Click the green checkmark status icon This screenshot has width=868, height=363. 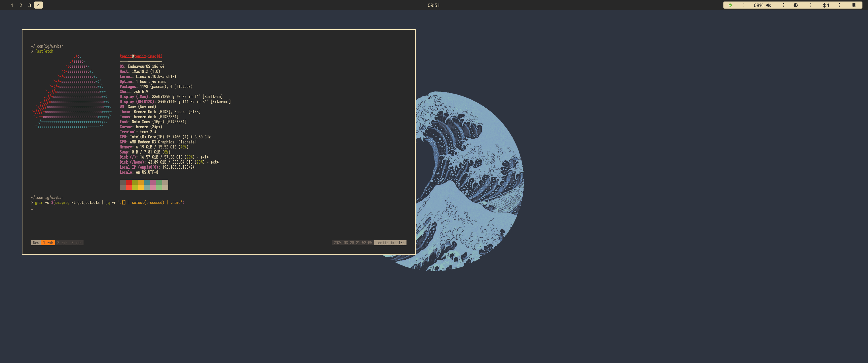point(730,5)
